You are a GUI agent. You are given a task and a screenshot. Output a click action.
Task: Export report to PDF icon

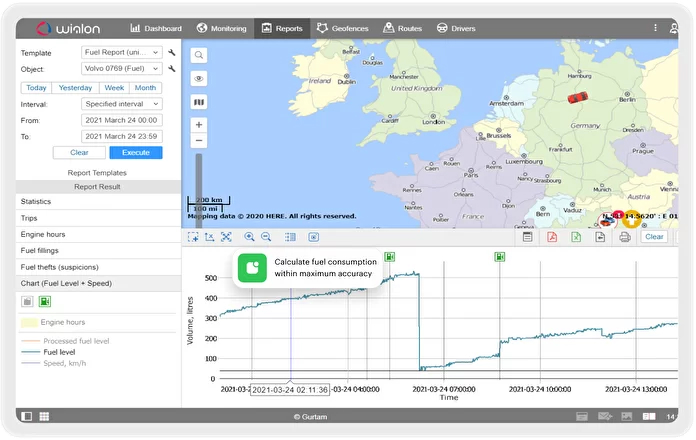551,237
